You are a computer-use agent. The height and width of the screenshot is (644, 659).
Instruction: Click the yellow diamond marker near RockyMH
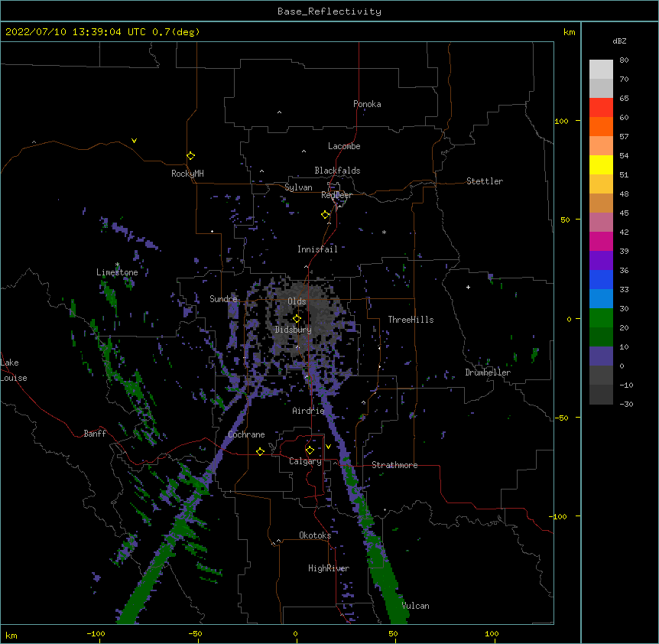191,156
